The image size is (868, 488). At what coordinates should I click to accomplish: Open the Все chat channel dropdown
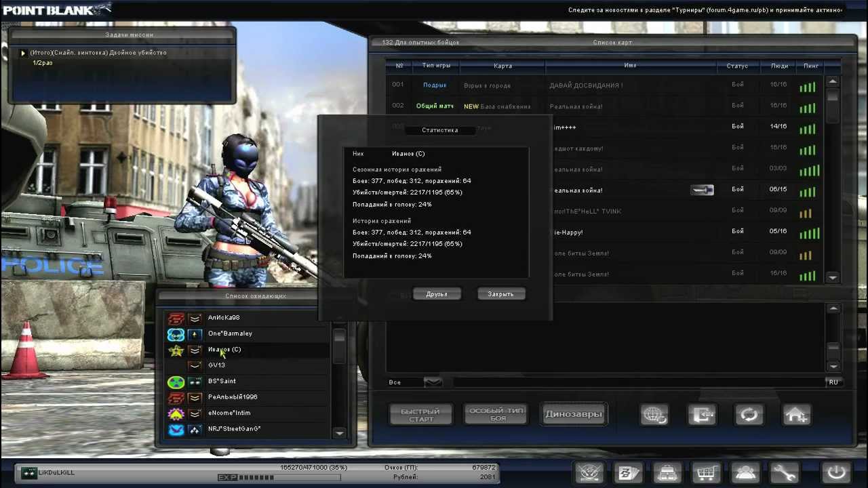(x=433, y=382)
